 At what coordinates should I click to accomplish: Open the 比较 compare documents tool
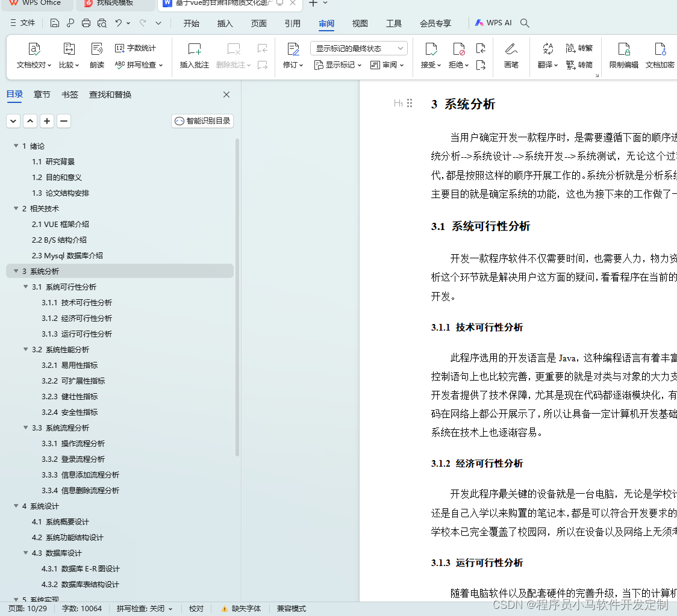coord(69,55)
